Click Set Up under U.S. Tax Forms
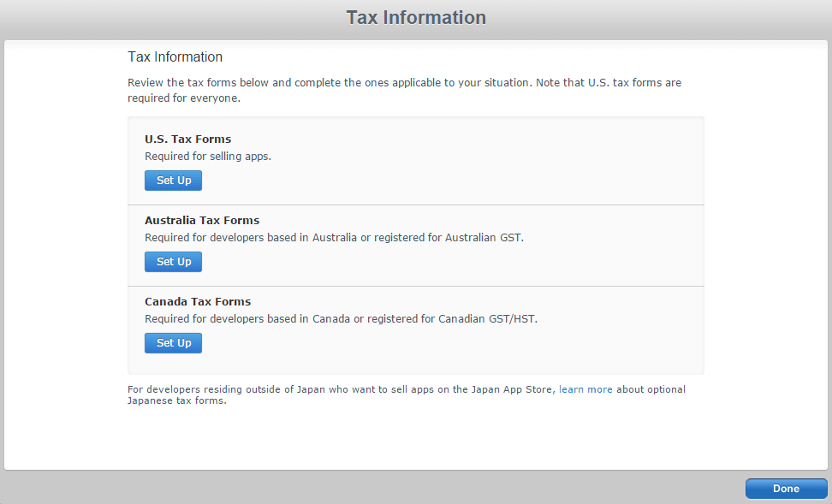The height and width of the screenshot is (504, 832). tap(173, 181)
